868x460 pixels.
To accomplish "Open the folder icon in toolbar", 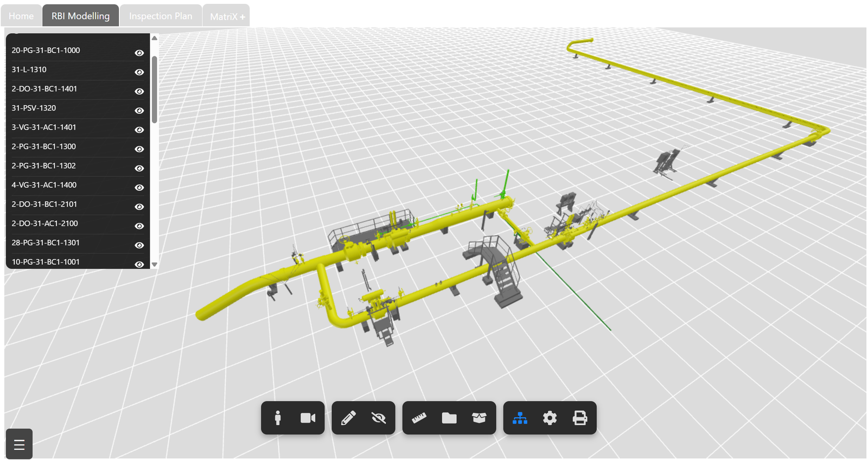I will 449,418.
